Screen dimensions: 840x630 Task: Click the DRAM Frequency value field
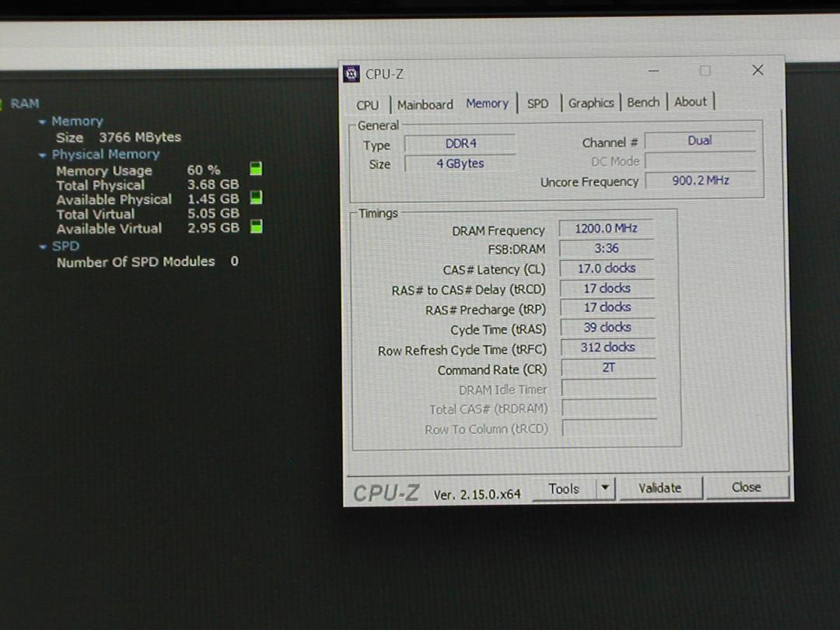click(607, 229)
